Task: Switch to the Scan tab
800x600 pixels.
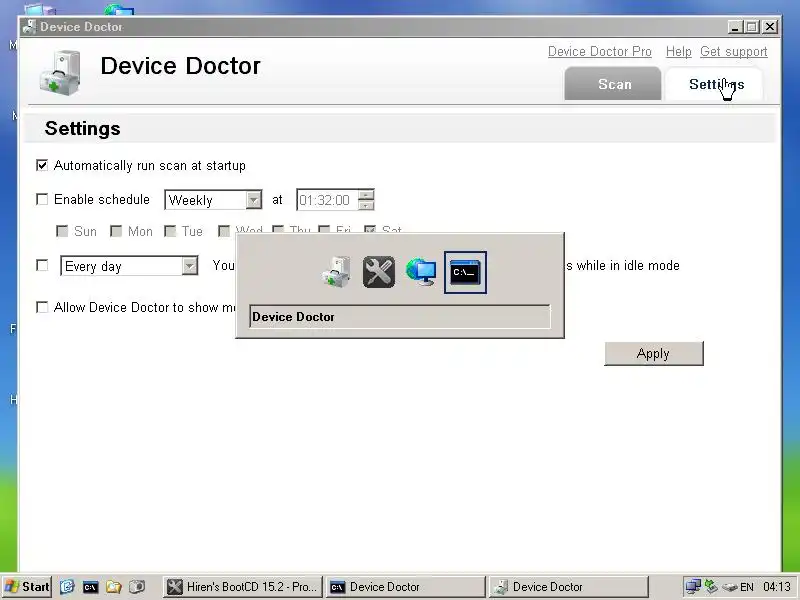Action: click(613, 84)
